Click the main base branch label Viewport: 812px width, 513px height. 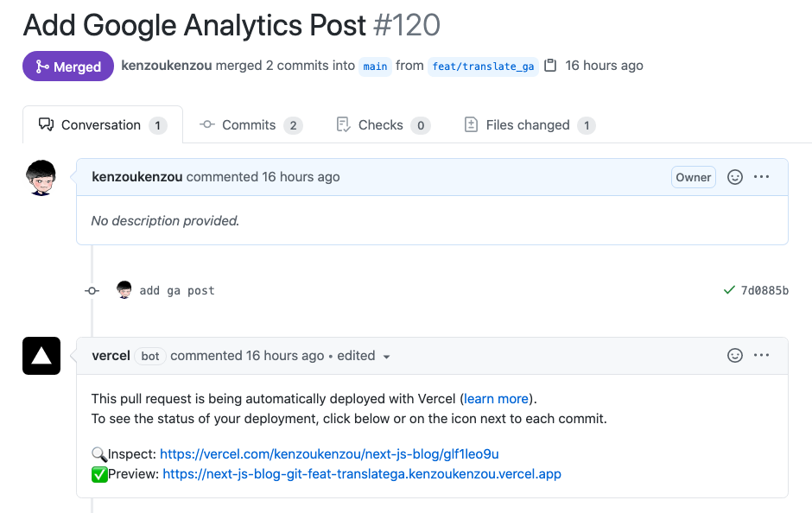click(x=375, y=66)
